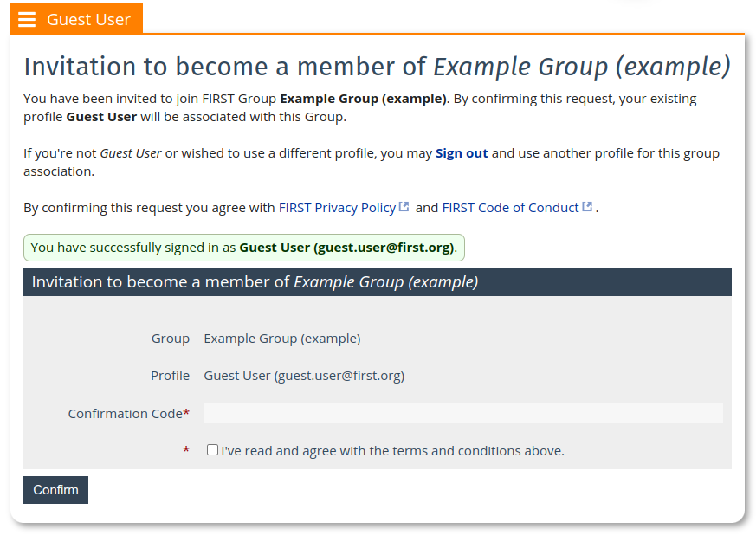
Task: Click the 'I've read and agree' label text
Action: pos(392,451)
